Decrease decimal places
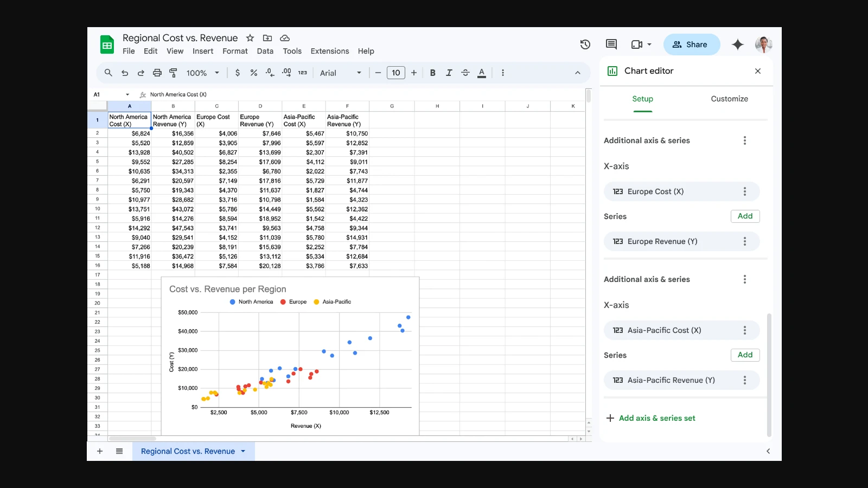Viewport: 868px width, 488px height. point(270,73)
